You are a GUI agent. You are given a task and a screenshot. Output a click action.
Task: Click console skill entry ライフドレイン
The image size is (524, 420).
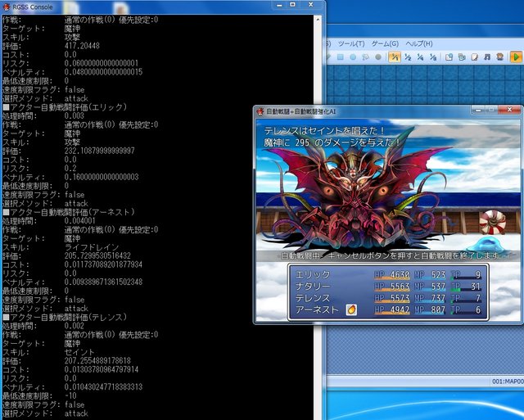tap(92, 247)
